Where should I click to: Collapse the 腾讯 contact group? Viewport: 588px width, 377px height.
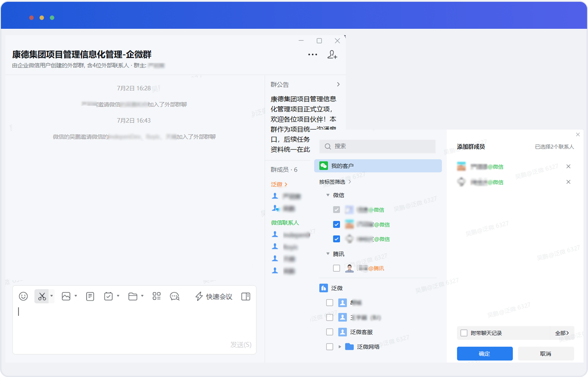click(328, 254)
